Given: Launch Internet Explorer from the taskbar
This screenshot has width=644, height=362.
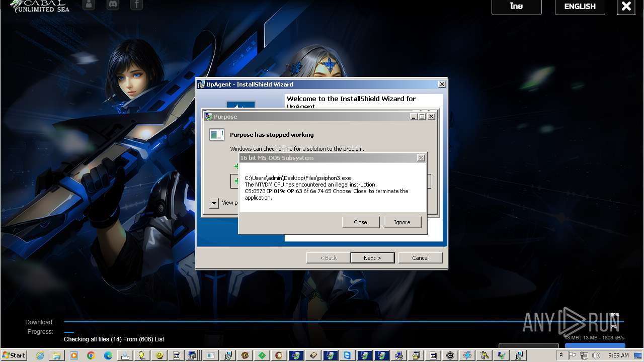Looking at the screenshot, I should [x=40, y=355].
